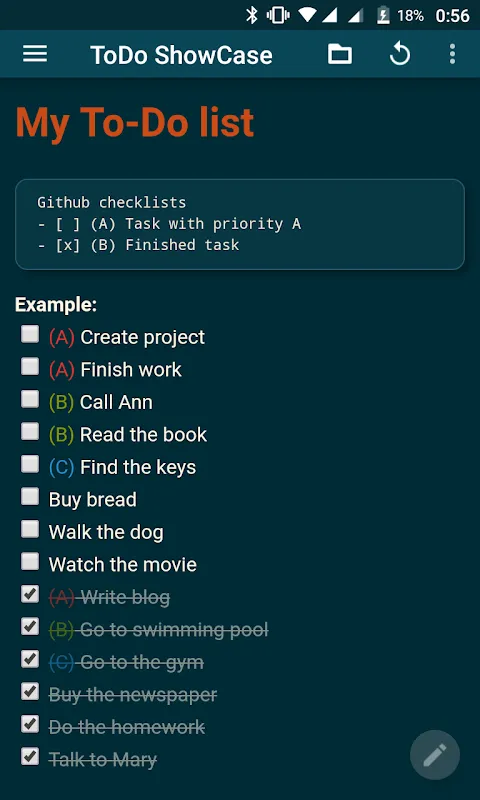The width and height of the screenshot is (480, 800).
Task: Open the folder file browser icon
Action: (x=340, y=54)
